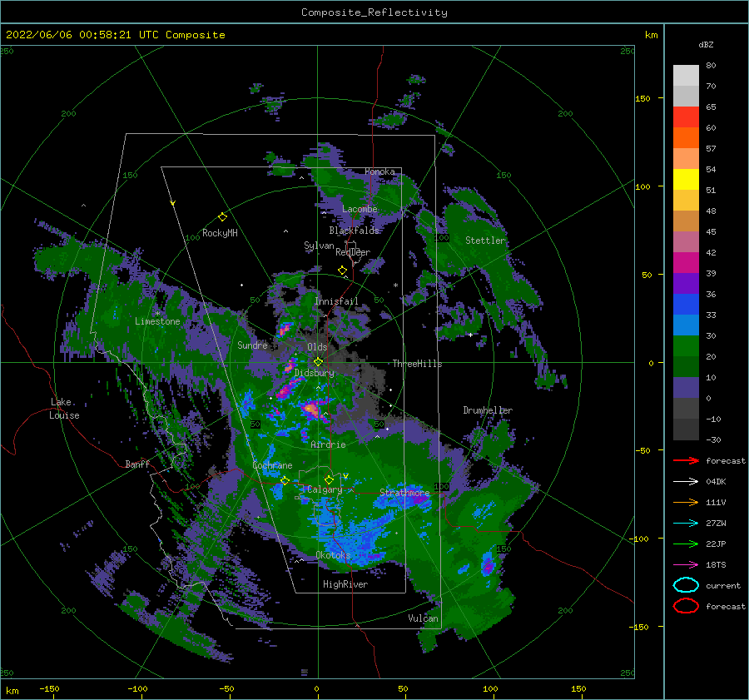
Task: Click the Vulcan city label
Action: [x=423, y=618]
